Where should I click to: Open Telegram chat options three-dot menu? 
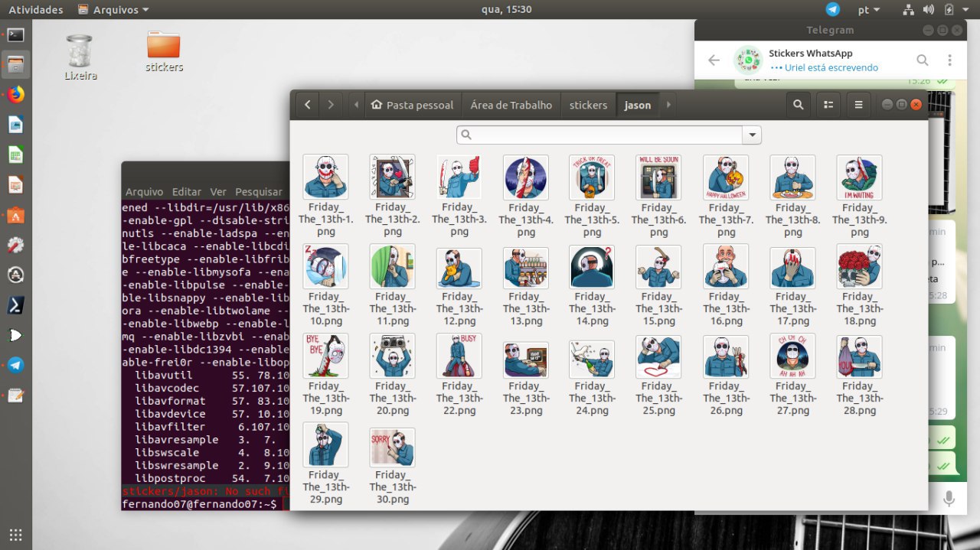pos(949,60)
